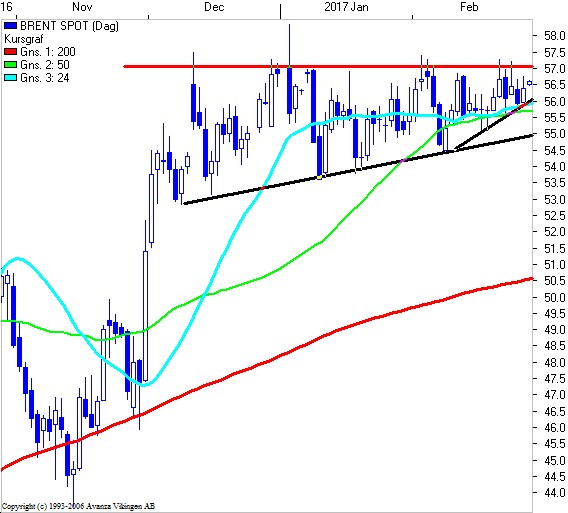Click the Nov label on time axis
Image resolution: width=568 pixels, height=513 pixels.
click(82, 7)
